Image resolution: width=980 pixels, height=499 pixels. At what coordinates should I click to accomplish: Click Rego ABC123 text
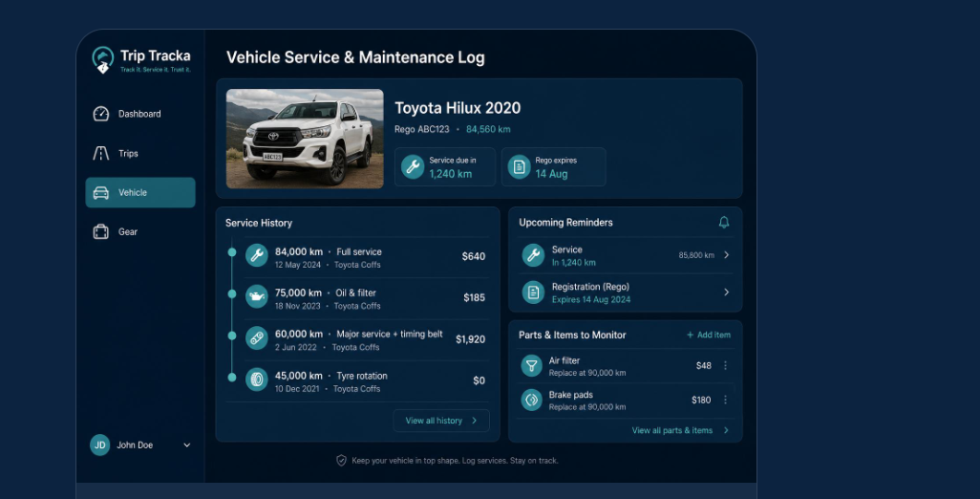(421, 129)
